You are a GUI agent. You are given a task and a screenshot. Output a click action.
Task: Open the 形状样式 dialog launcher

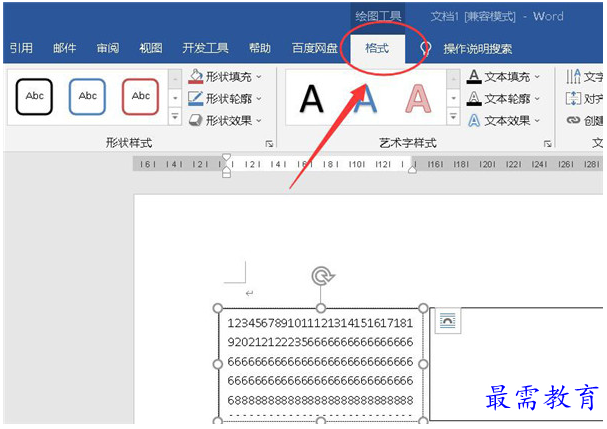point(269,144)
